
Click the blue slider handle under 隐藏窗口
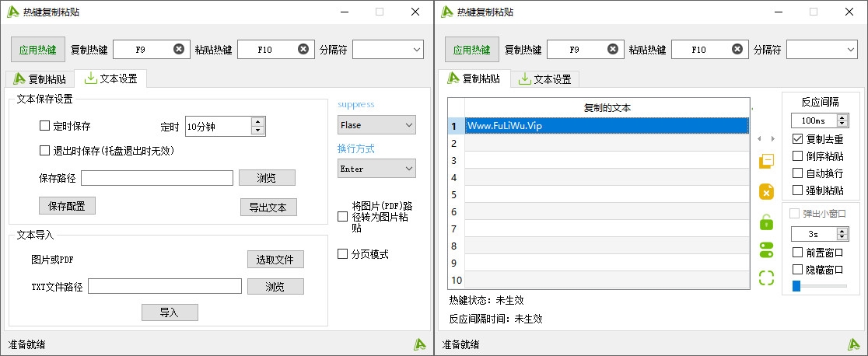796,286
